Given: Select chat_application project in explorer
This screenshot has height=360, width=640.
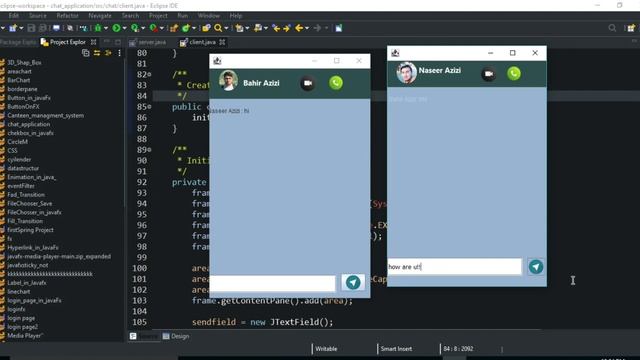Looking at the screenshot, I should click(x=29, y=124).
